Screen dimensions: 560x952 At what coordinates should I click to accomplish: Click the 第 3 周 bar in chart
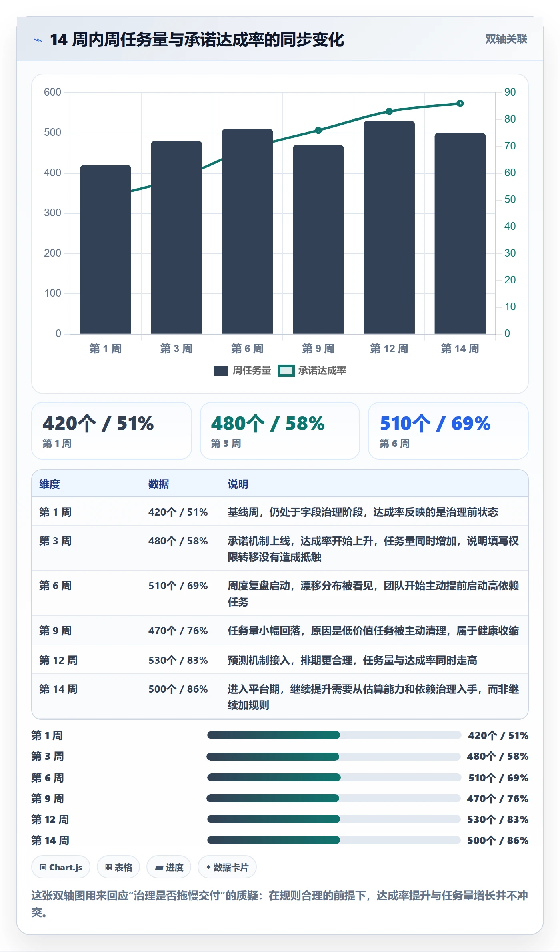click(x=176, y=237)
